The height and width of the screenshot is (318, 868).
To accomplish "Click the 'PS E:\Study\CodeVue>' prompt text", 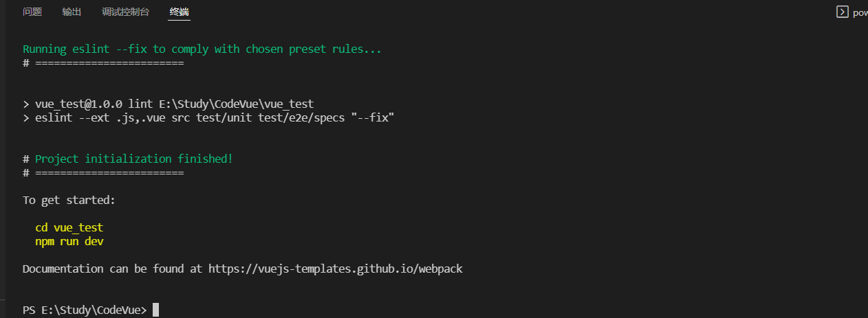I will [x=85, y=310].
